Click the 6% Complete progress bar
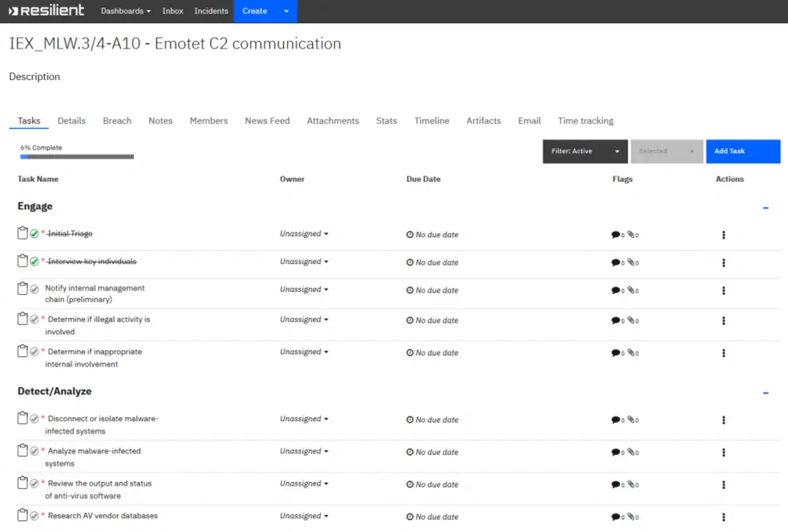The height and width of the screenshot is (532, 788). [77, 157]
